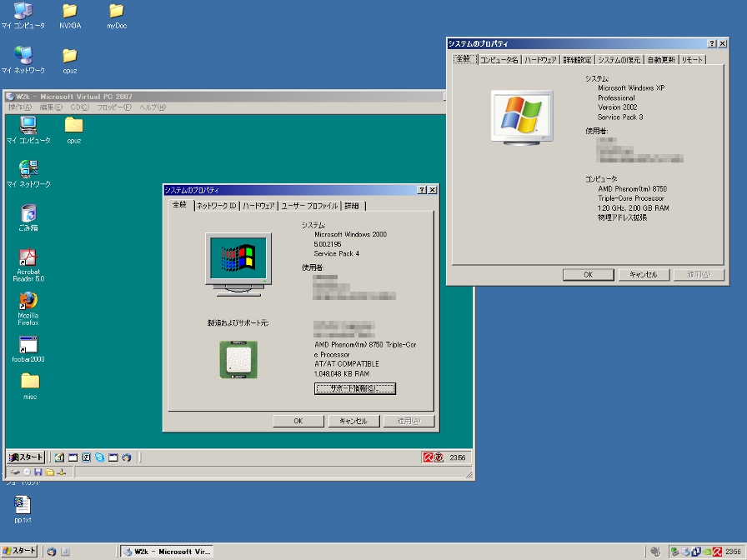Select the host desktop's マイ コンピュータ icon beside NVXDA
This screenshot has height=560, width=747.
tap(23, 16)
